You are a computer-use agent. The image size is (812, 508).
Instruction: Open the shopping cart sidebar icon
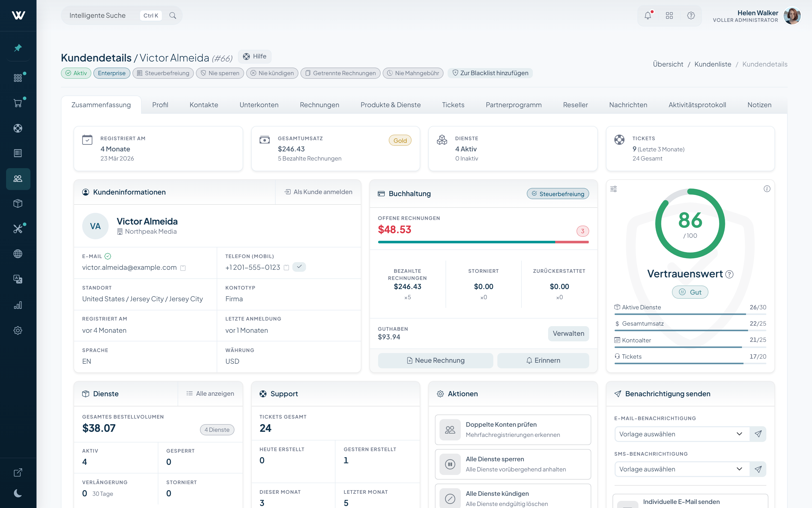tap(18, 103)
